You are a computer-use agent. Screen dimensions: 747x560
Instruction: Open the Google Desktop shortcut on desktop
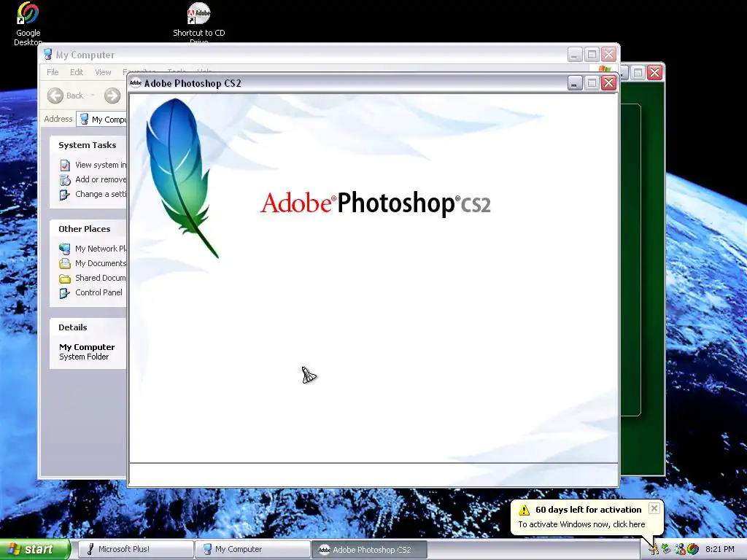(28, 24)
